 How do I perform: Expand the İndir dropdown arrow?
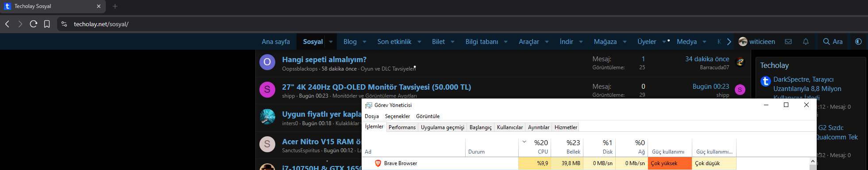pyautogui.click(x=581, y=42)
